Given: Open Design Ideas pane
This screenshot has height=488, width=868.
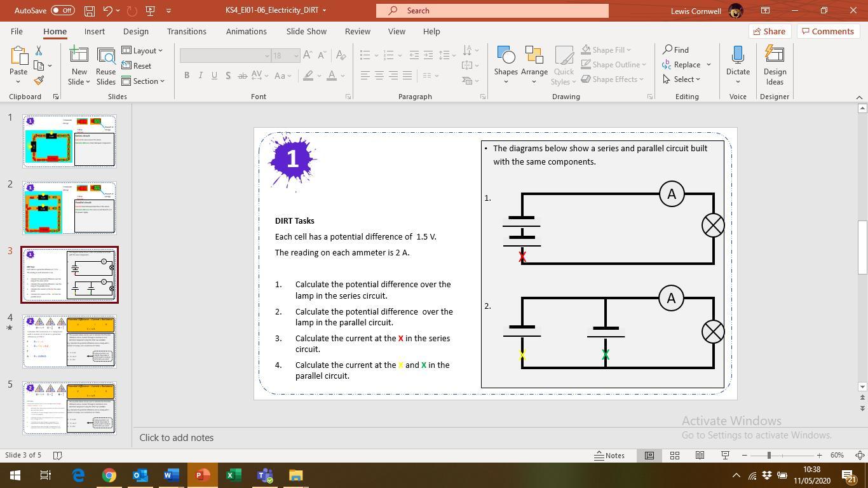Looking at the screenshot, I should [x=775, y=65].
